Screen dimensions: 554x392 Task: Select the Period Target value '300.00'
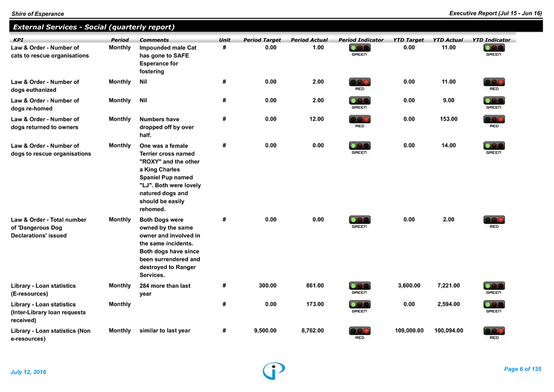267,285
